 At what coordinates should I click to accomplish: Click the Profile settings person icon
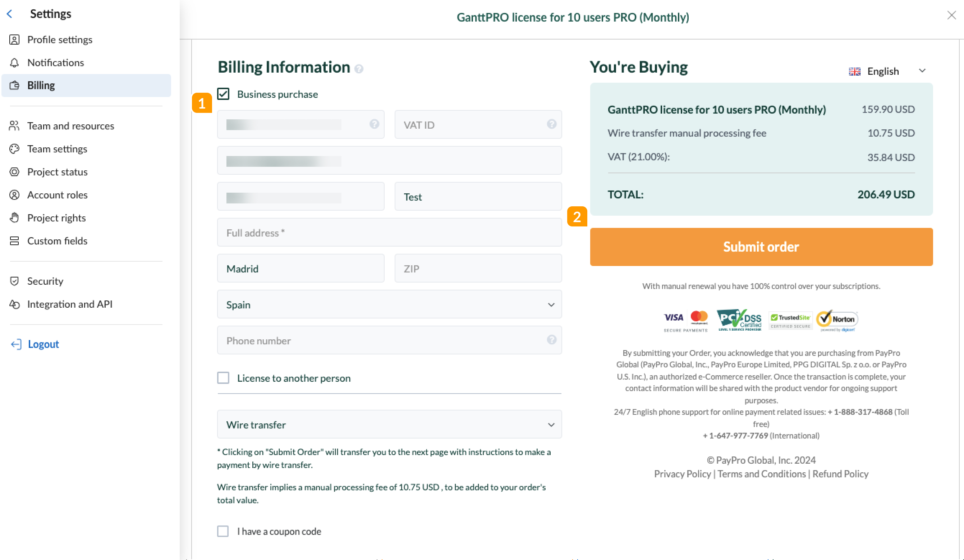pos(14,40)
